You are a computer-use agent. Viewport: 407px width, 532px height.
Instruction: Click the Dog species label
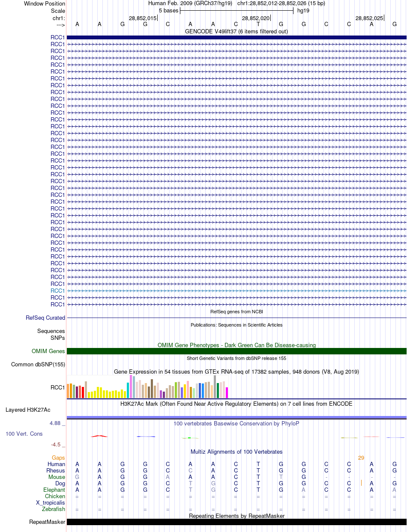coord(60,484)
